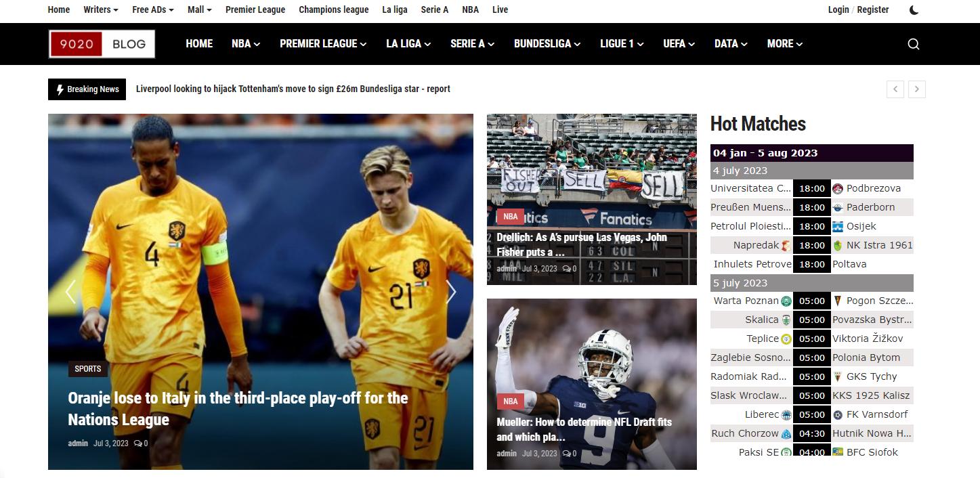
Task: Click the Pogon Szczecin team logo
Action: click(838, 301)
